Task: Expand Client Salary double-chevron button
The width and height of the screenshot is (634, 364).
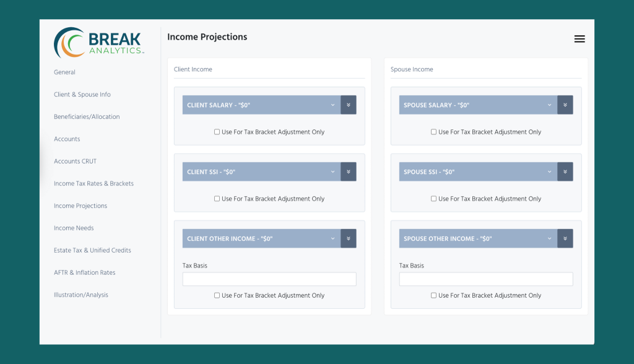Action: click(x=348, y=105)
